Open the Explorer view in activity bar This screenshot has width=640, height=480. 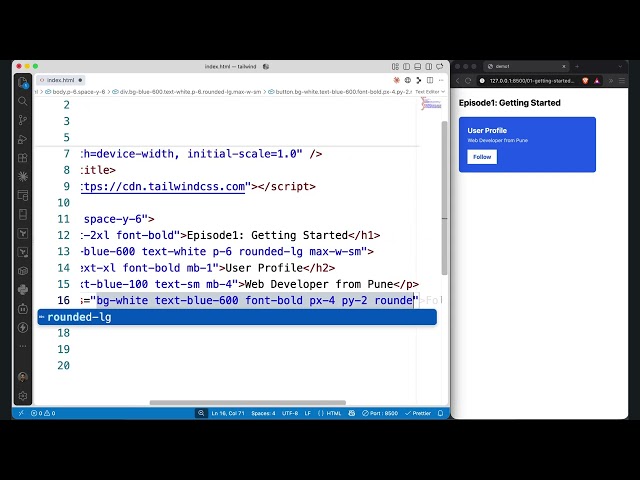click(23, 82)
